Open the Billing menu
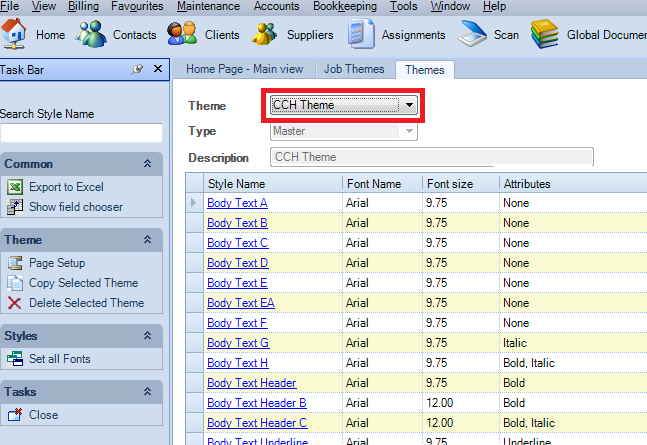 pos(83,6)
